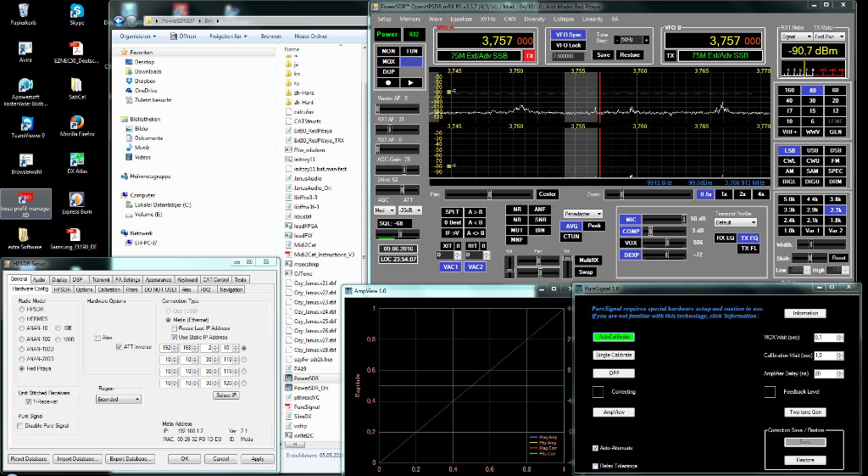Open EZNEC50_Deutsch PDF desktop icon
The height and width of the screenshot is (476, 868).
pos(76,52)
